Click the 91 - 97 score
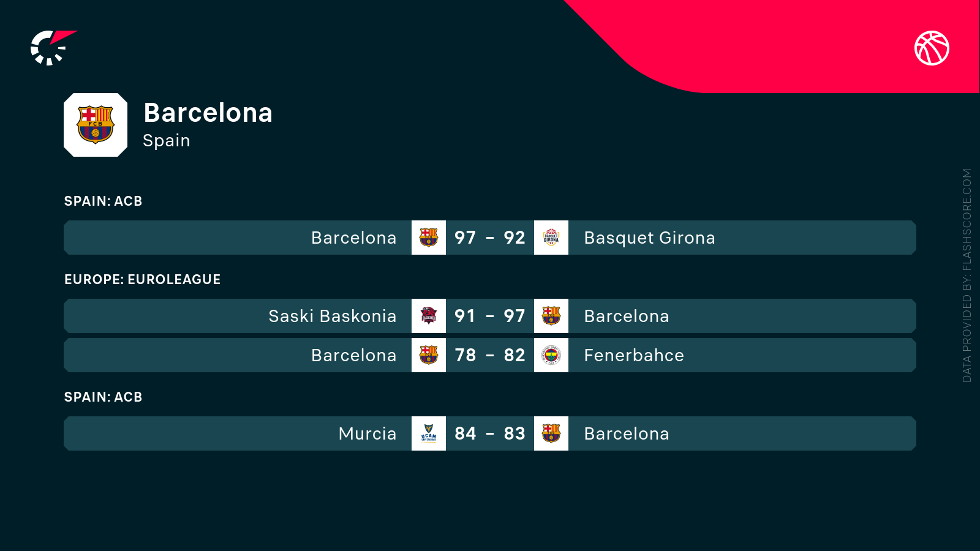The height and width of the screenshot is (551, 980). (490, 316)
